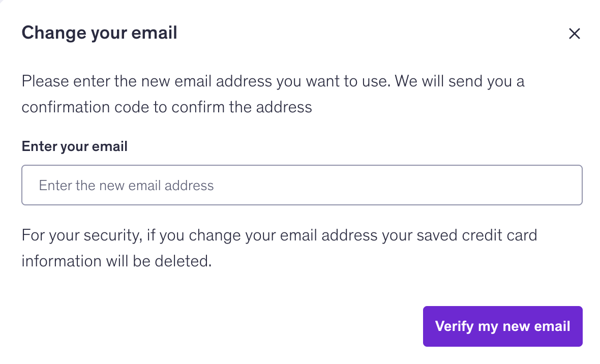
Task: Click the text 'information will be deleted.'
Action: [117, 261]
